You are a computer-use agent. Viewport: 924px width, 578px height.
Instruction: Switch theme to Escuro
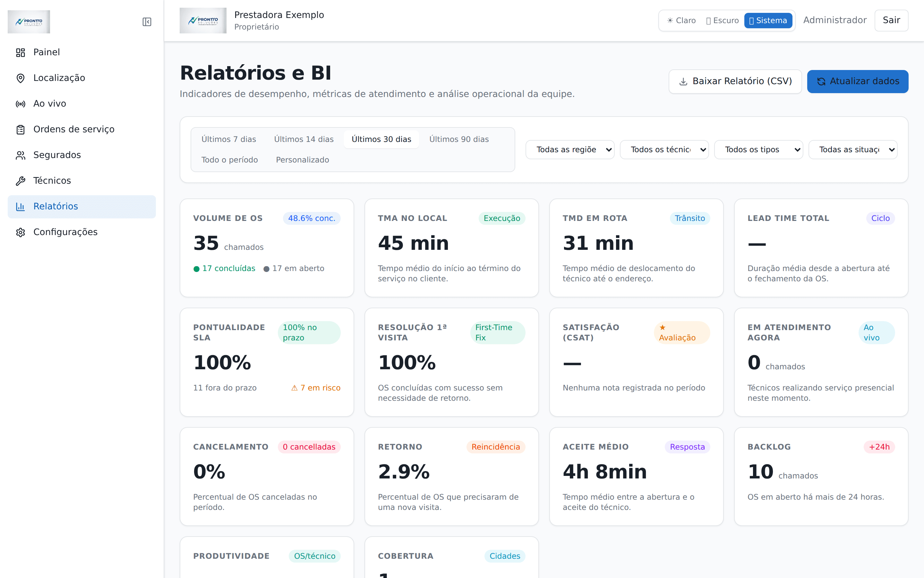click(722, 21)
